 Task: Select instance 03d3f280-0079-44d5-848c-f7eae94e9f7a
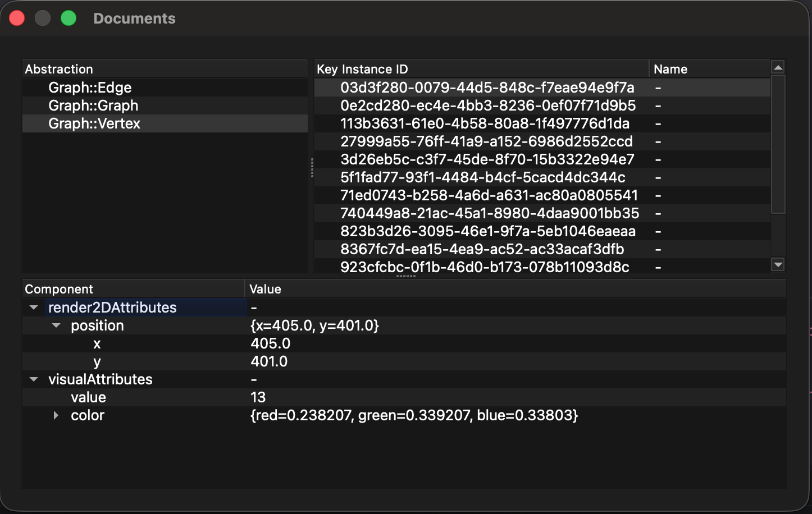pos(487,88)
